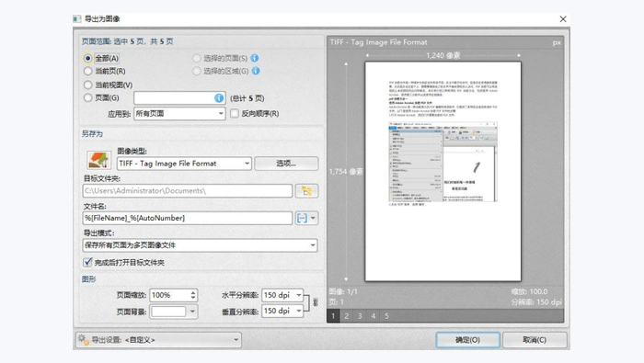Click the 选项... button
This screenshot has width=644, height=363.
(x=286, y=164)
